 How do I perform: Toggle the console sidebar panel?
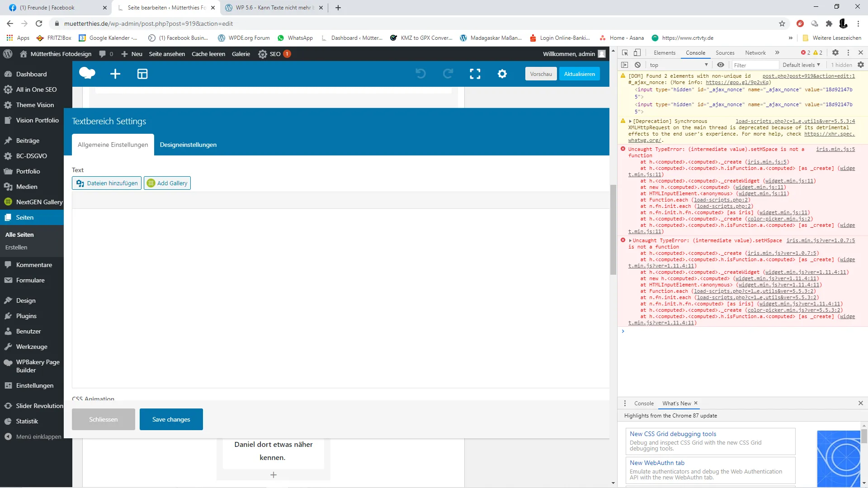click(625, 65)
